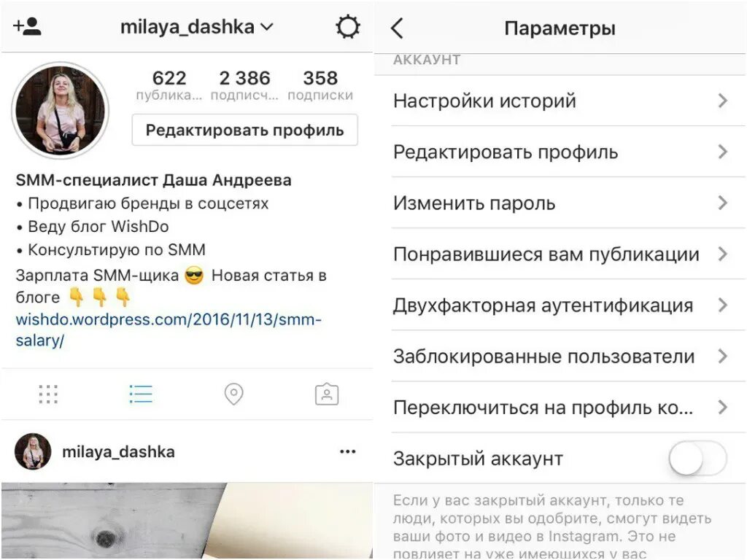This screenshot has width=747, height=560.
Task: View 2 386 followers count
Action: [244, 85]
